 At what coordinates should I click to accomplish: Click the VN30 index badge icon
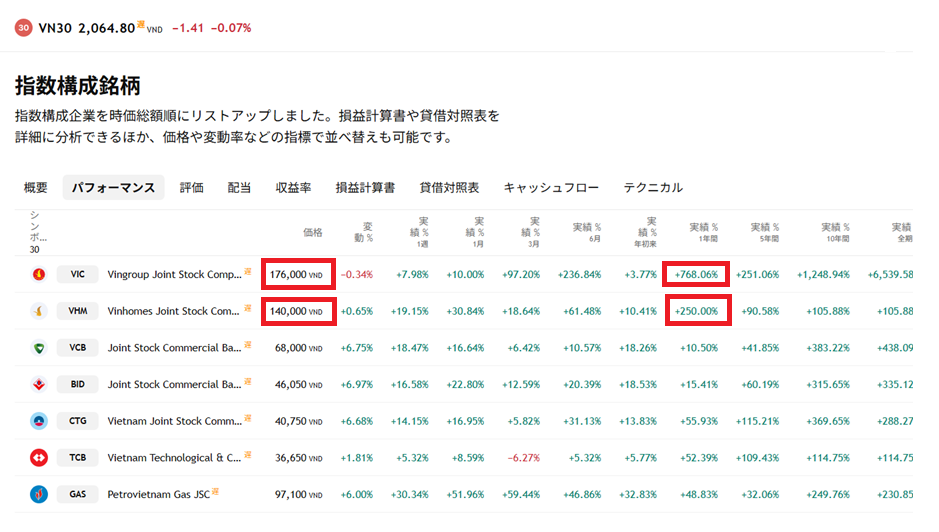pos(23,28)
